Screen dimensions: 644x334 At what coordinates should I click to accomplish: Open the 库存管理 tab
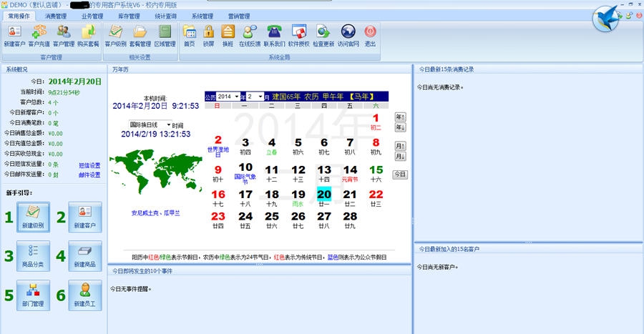point(129,16)
